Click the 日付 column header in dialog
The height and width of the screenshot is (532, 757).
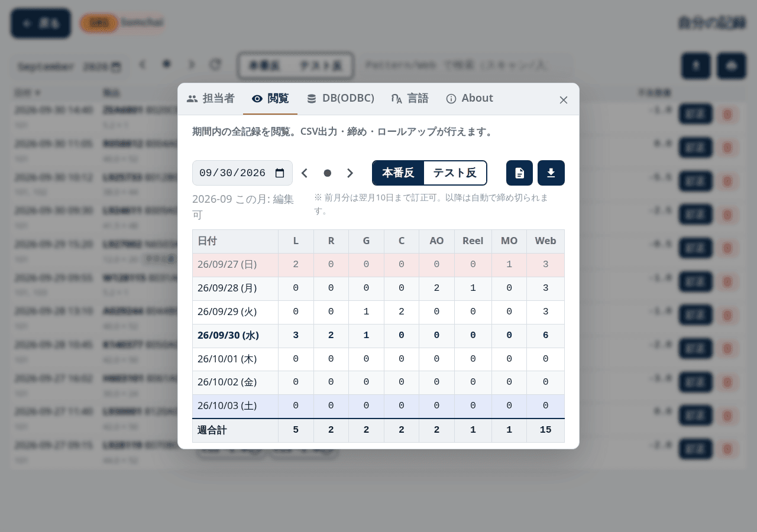[235, 241]
